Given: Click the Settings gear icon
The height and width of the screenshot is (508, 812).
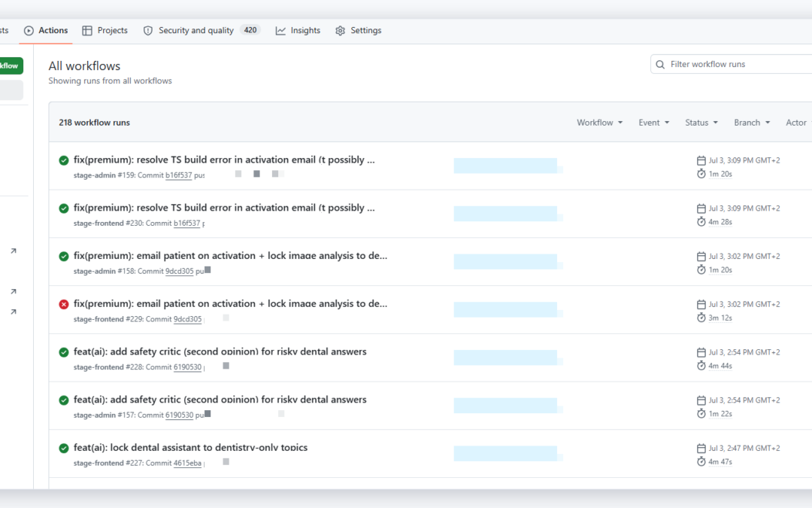Looking at the screenshot, I should [341, 31].
